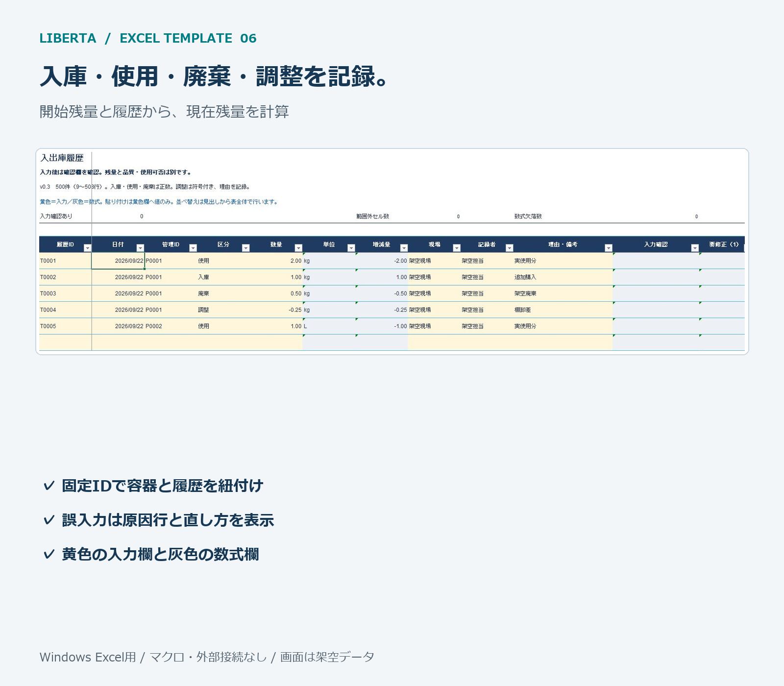784x686 pixels.
Task: Select the 追加購入 reason cell
Action: pos(563,277)
